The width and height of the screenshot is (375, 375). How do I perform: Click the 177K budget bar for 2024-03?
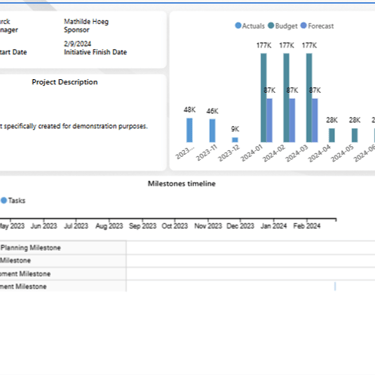[309, 98]
